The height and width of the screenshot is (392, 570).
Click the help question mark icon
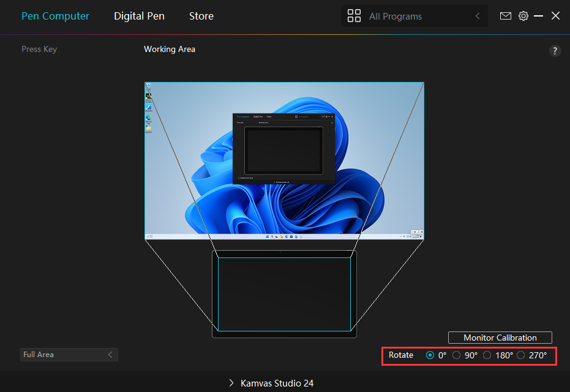[555, 51]
